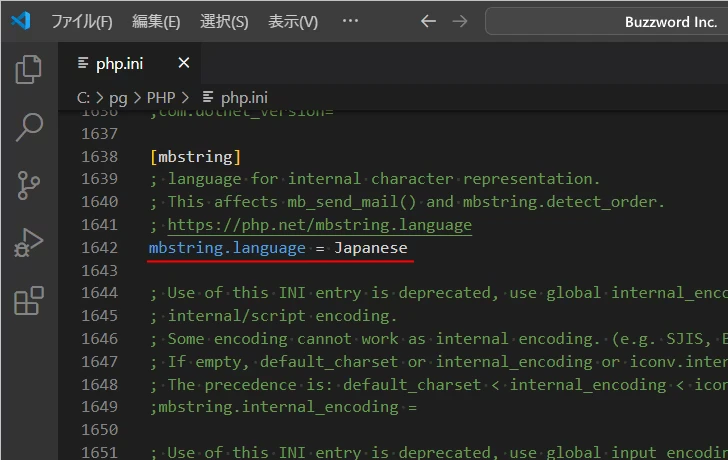Click line number 1637

pos(99,134)
